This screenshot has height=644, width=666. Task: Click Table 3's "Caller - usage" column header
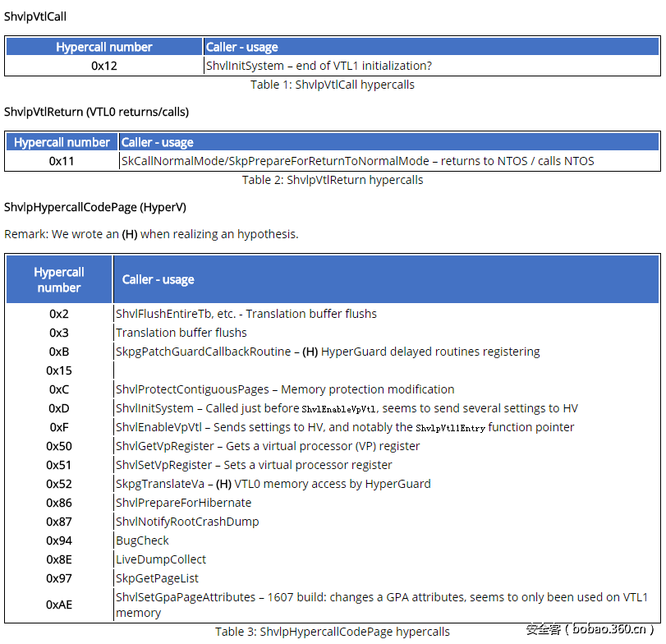(x=158, y=279)
